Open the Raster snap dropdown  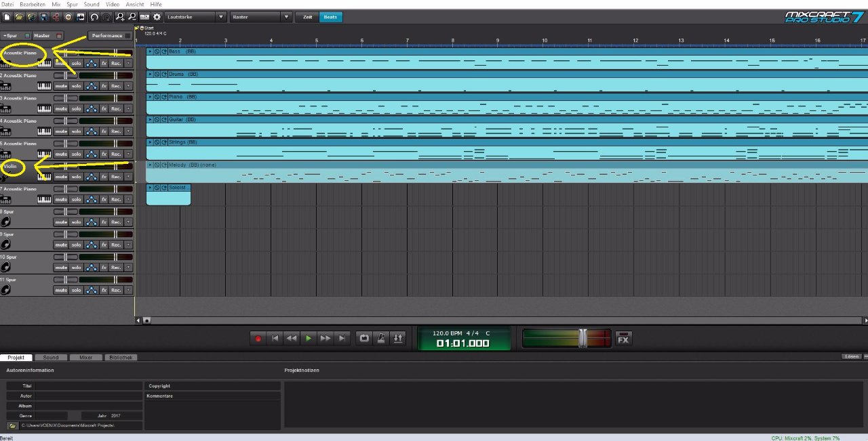tap(260, 17)
